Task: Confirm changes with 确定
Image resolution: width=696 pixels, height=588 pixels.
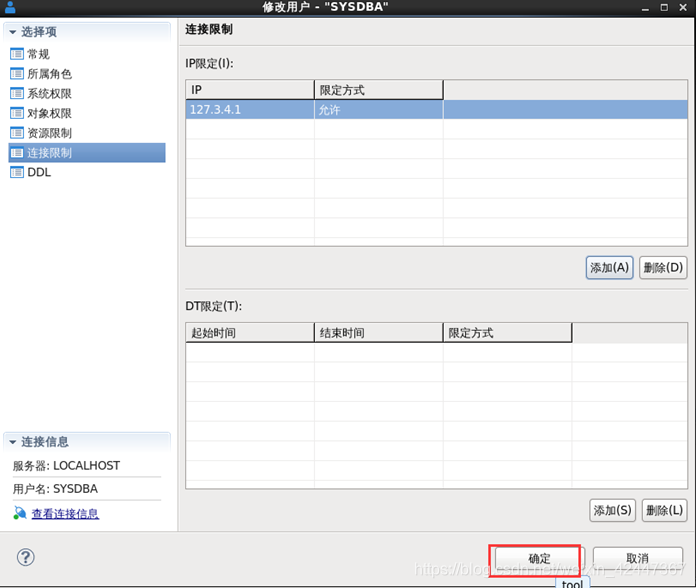Action: pos(539,558)
